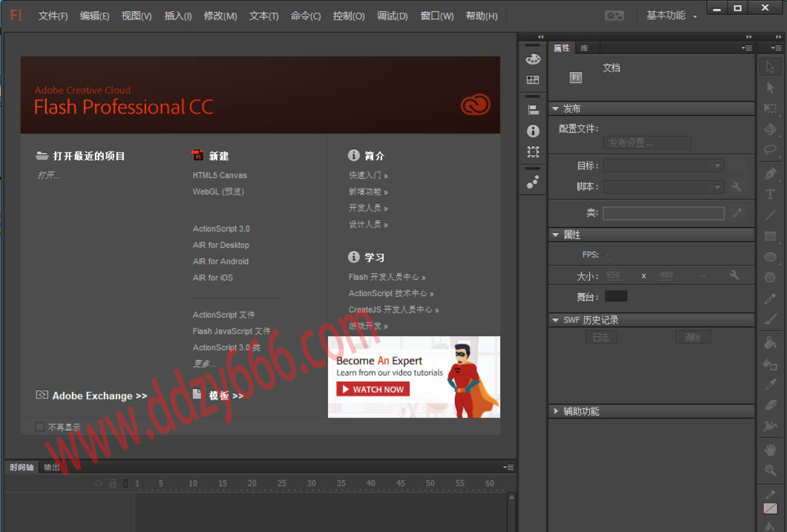The height and width of the screenshot is (532, 787).
Task: Switch to the 输出 tab
Action: pos(52,467)
